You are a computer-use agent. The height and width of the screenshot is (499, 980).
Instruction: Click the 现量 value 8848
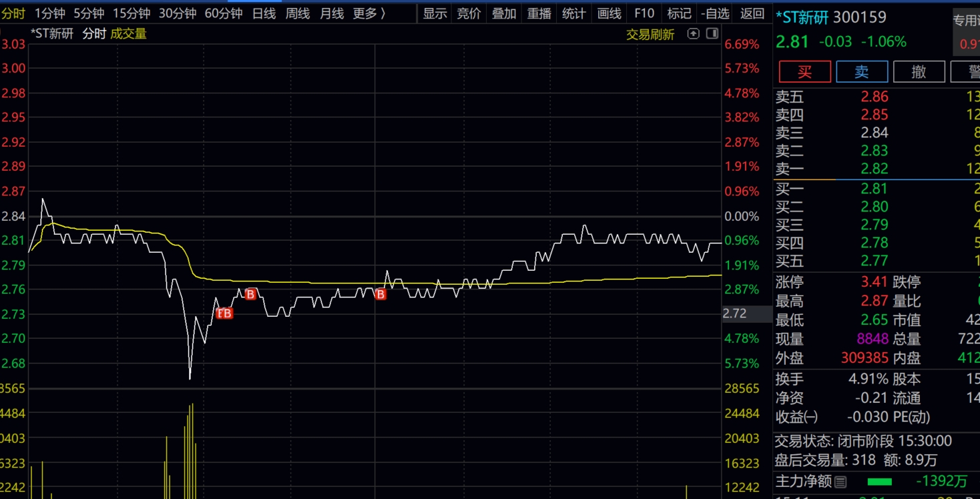coord(873,339)
